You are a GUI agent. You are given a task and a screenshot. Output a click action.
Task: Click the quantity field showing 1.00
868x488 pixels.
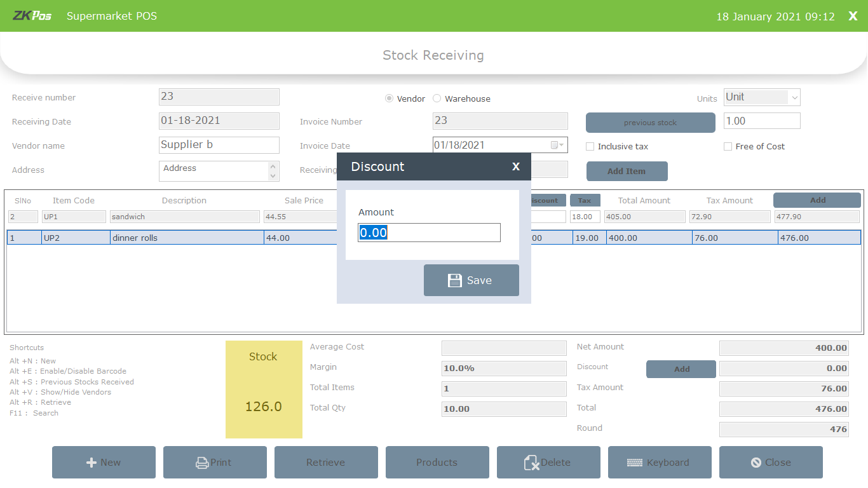(762, 121)
